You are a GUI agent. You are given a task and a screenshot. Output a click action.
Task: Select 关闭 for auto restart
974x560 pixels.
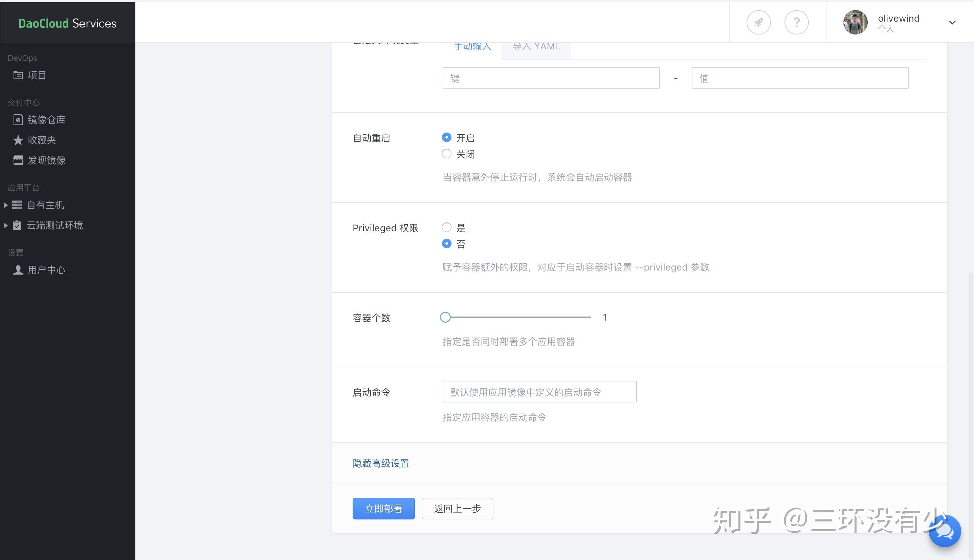pyautogui.click(x=446, y=154)
